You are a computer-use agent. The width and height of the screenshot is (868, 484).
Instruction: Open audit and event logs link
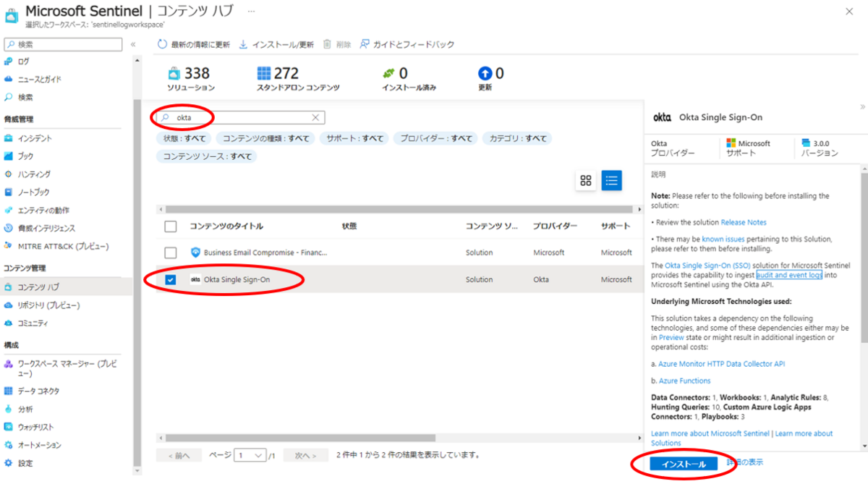[789, 275]
